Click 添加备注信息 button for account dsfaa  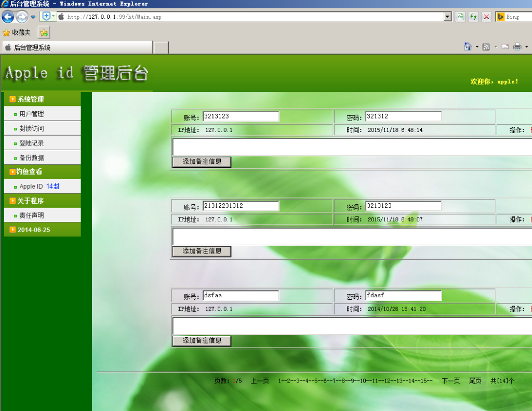(202, 341)
